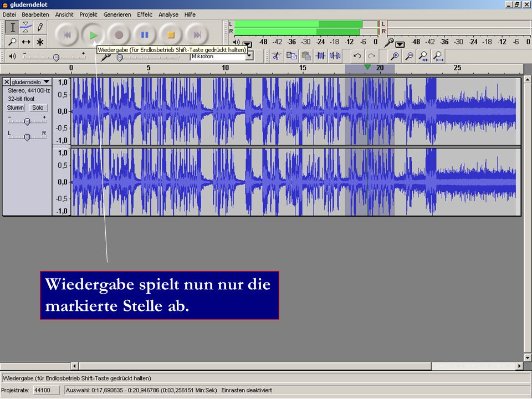Skip to end of track
Image resolution: width=532 pixels, height=399 pixels.
click(197, 34)
